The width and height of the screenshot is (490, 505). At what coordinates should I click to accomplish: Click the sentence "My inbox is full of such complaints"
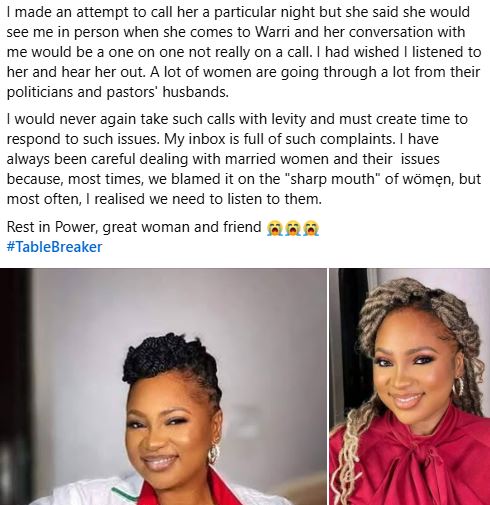click(278, 139)
